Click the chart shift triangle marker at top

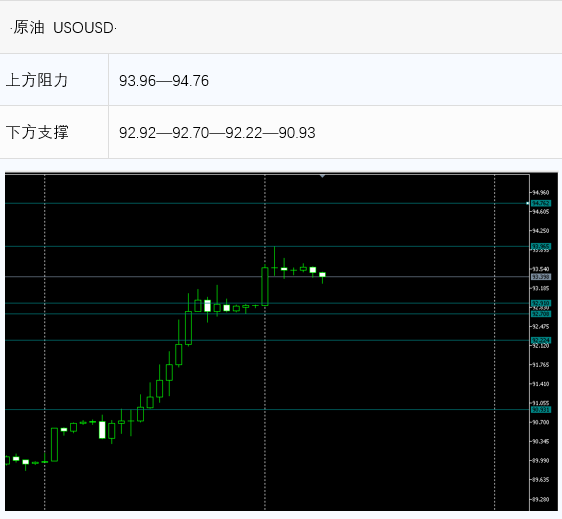pos(322,176)
